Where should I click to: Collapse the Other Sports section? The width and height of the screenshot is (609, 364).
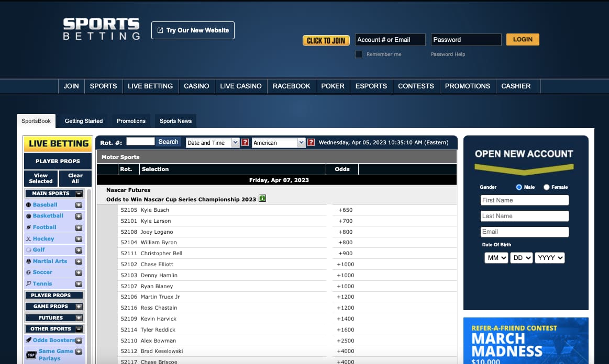pos(79,329)
